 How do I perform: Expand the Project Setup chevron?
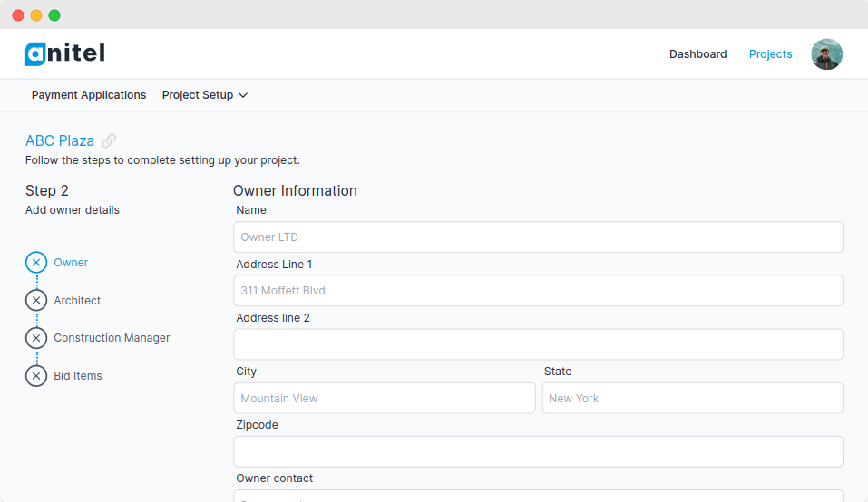(x=243, y=95)
